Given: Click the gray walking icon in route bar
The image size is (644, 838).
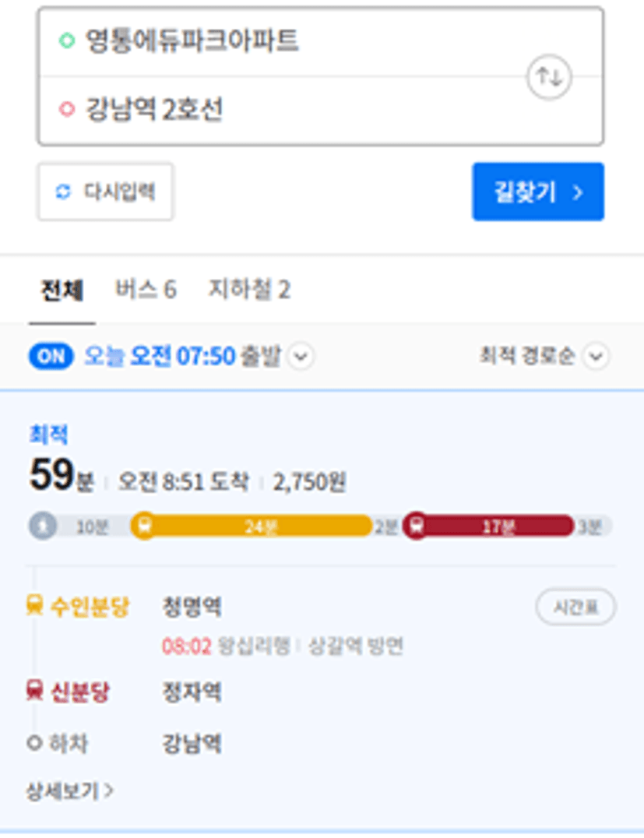Looking at the screenshot, I should [x=43, y=526].
